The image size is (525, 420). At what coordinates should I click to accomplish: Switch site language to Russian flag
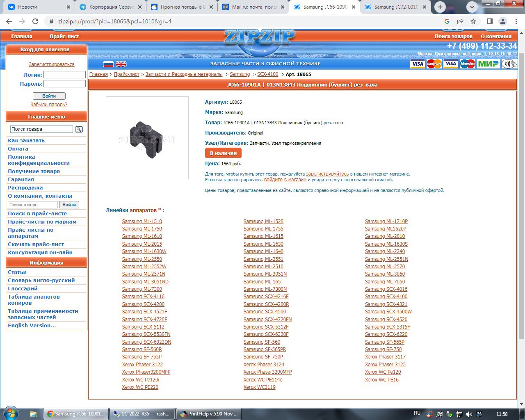(108, 64)
